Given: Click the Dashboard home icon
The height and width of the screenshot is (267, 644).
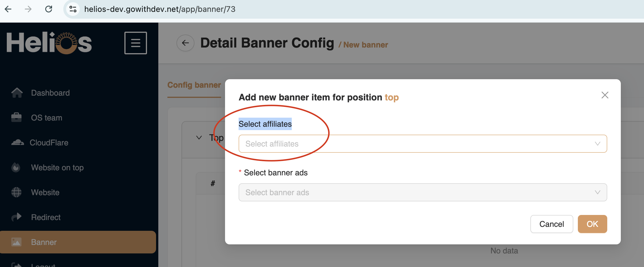Looking at the screenshot, I should (17, 93).
